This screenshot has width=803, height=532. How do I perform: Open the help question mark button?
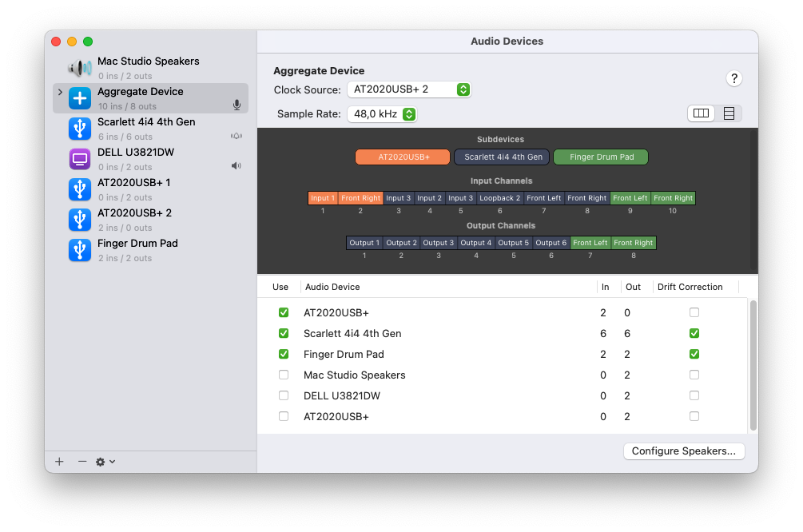tap(734, 78)
